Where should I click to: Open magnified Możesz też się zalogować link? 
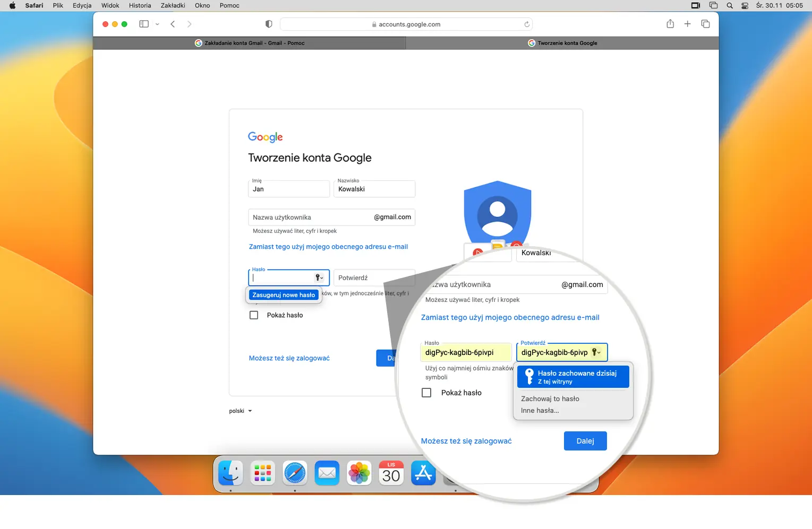[x=466, y=441]
